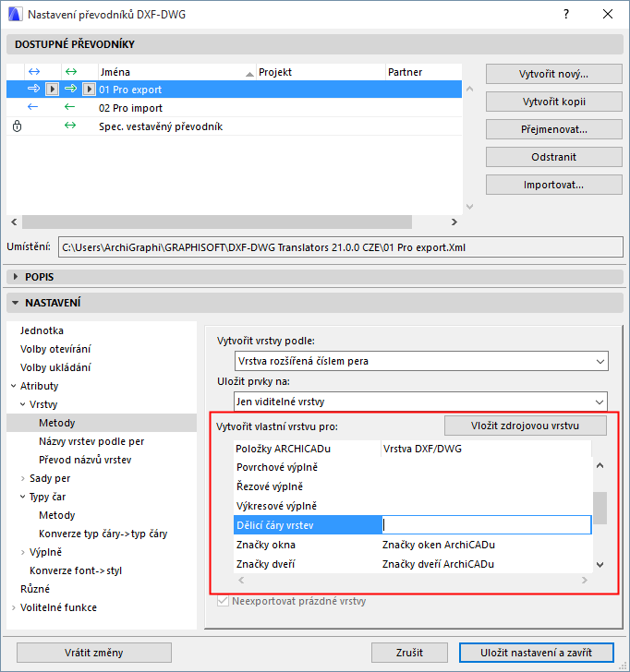Select Metody under Typy čar
The width and height of the screenshot is (630, 672).
point(56,515)
